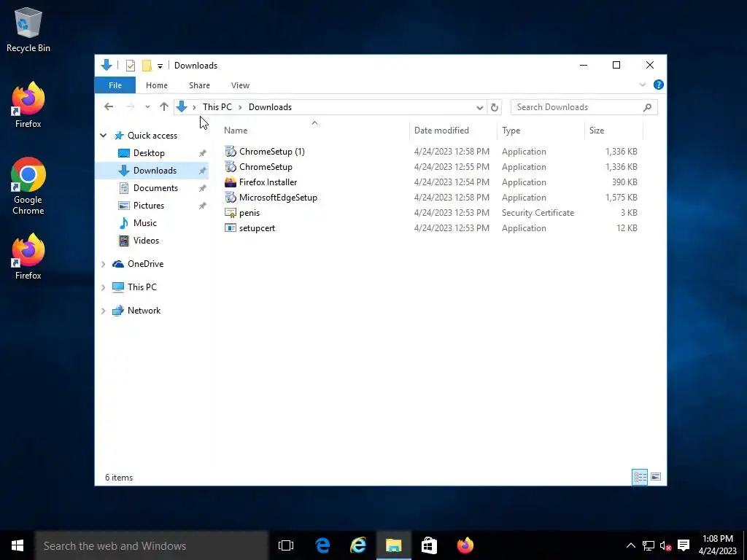Launch Firefox from the taskbar
The image size is (747, 560).
465,545
